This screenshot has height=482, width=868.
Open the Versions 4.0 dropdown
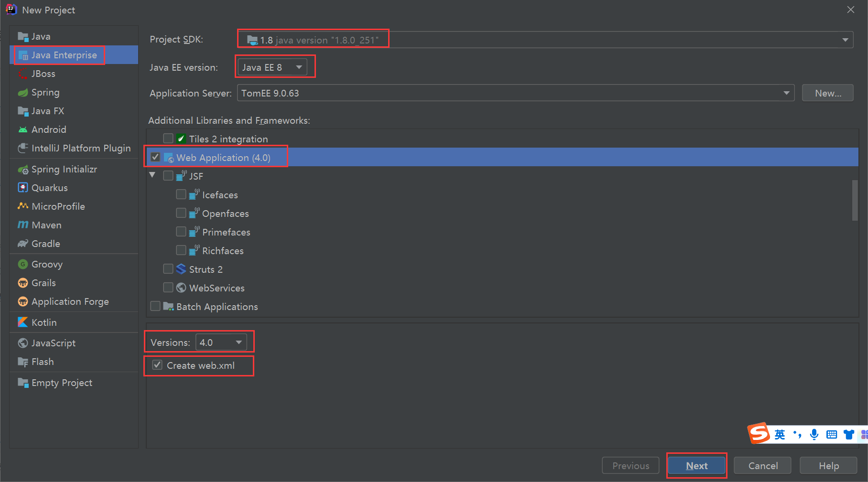pos(221,343)
